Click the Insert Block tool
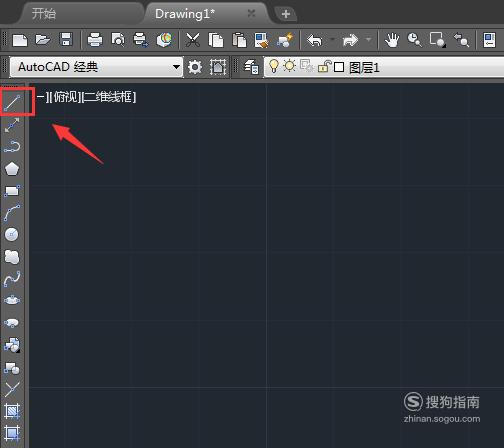 [x=12, y=345]
